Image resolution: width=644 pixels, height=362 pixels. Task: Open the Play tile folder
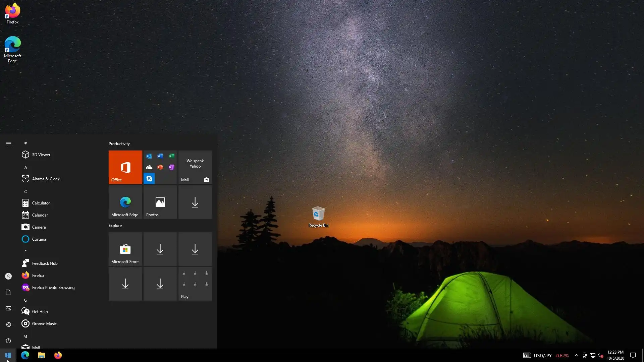tap(195, 284)
